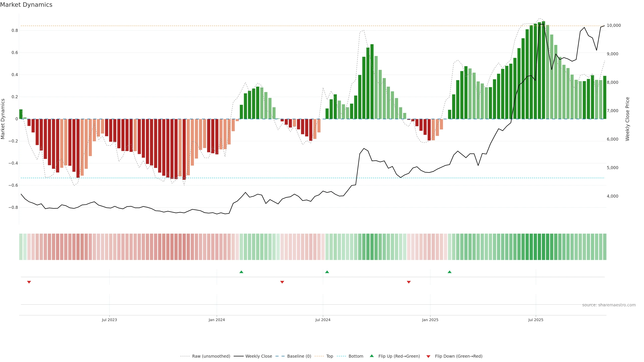This screenshot has height=362, width=644.
Task: Toggle the Bottom legend entry
Action: pyautogui.click(x=356, y=356)
